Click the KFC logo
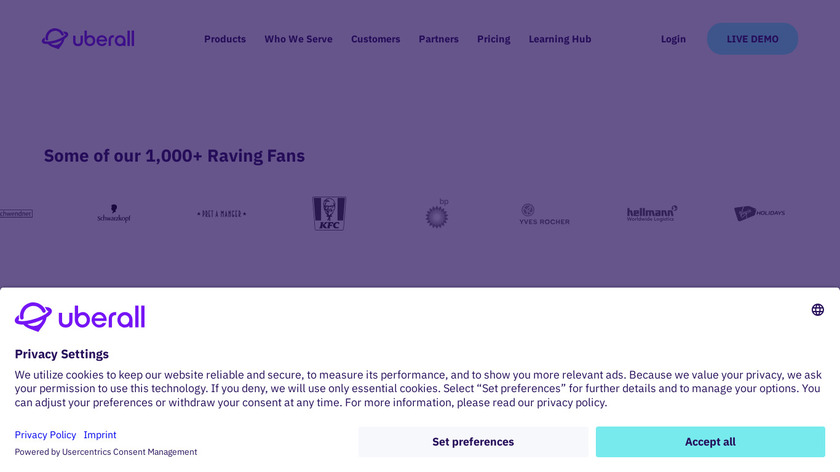 pos(329,213)
